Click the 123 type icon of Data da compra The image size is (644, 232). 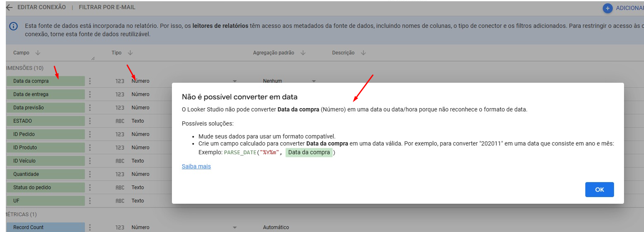point(120,81)
